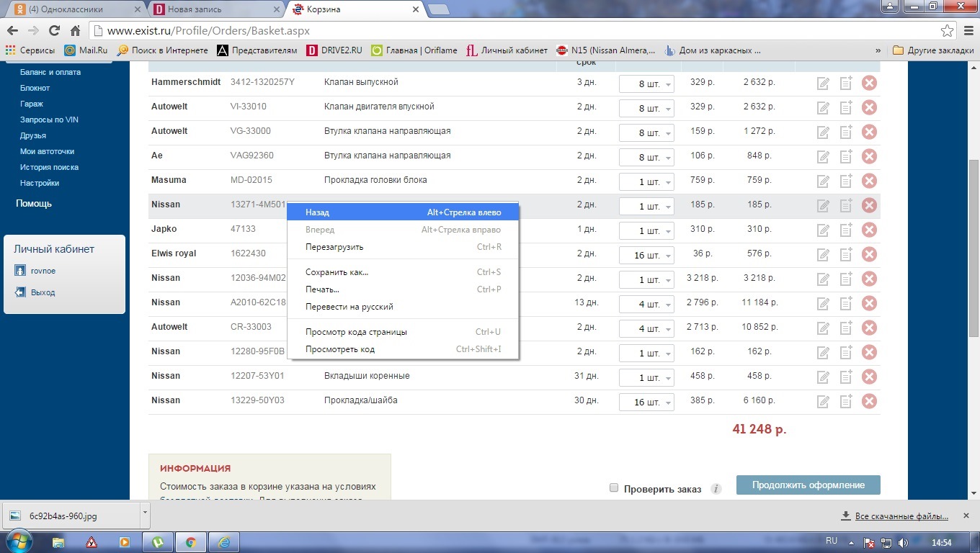Switch to the Одноклассники tab

click(x=76, y=9)
